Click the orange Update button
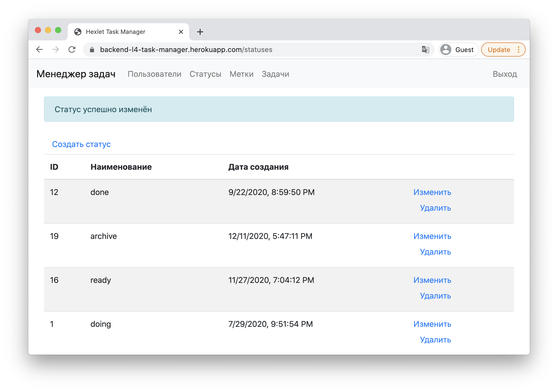Screen dimensions: 558x392 499,50
